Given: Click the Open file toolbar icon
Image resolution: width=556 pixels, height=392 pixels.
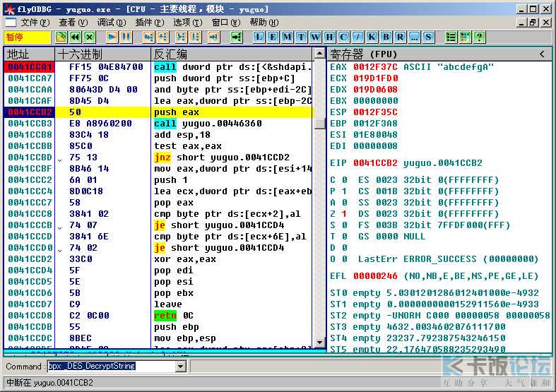Looking at the screenshot, I should click(x=61, y=37).
